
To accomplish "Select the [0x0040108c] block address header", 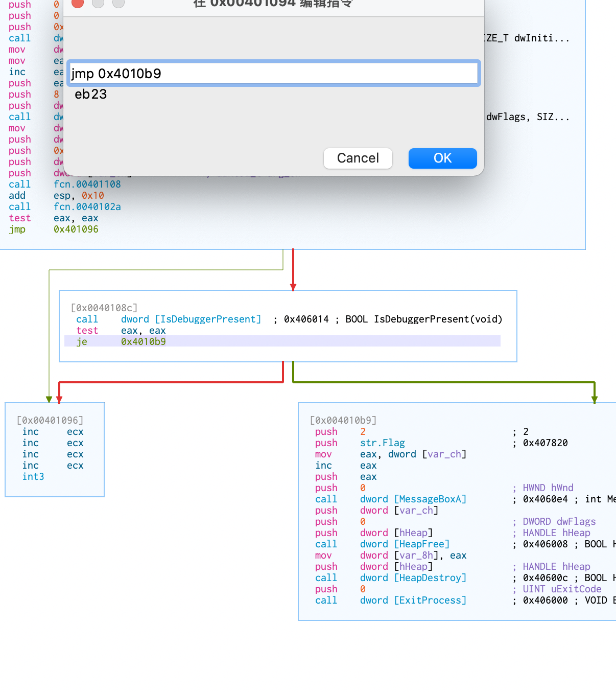I will (104, 308).
